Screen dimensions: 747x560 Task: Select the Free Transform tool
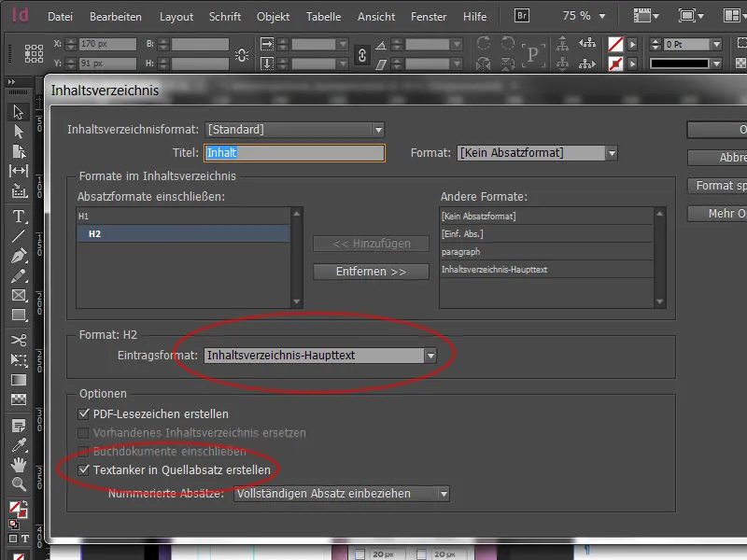tap(19, 360)
